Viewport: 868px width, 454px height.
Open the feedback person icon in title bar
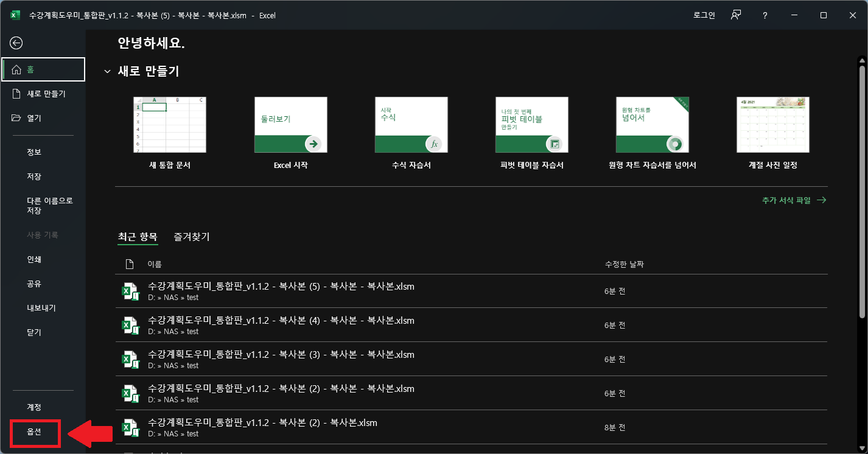click(736, 15)
